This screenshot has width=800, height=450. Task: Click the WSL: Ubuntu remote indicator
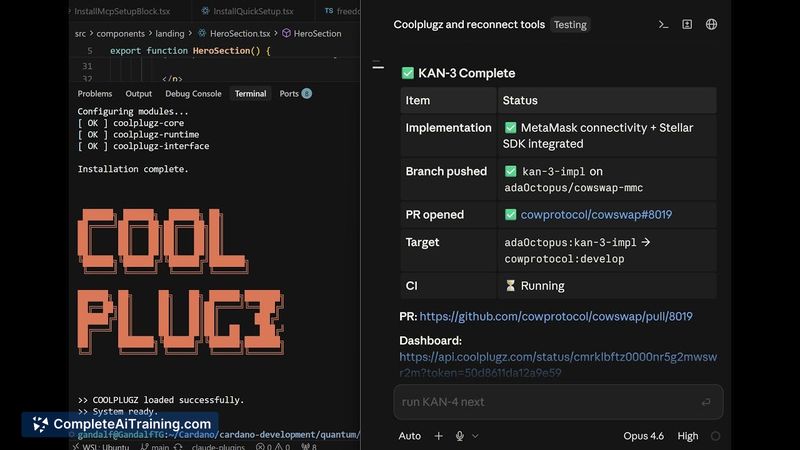101,446
